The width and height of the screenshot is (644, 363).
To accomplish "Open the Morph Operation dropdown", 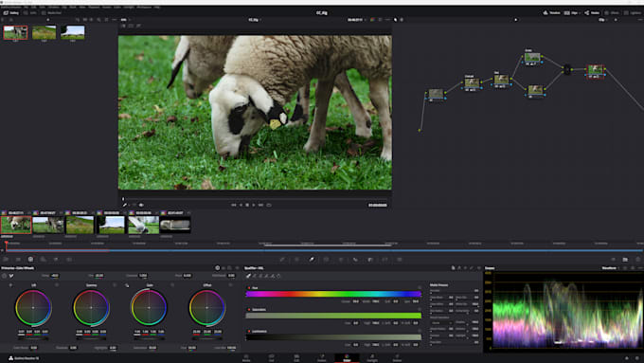I will point(441,322).
